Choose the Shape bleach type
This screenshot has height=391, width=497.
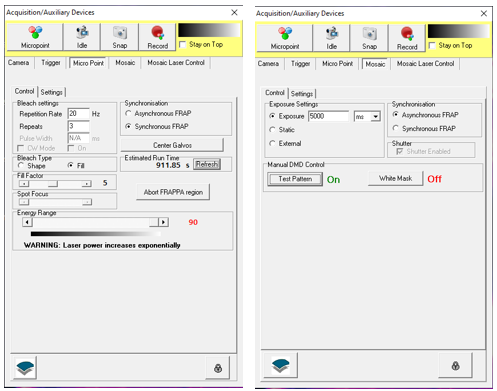pos(21,165)
